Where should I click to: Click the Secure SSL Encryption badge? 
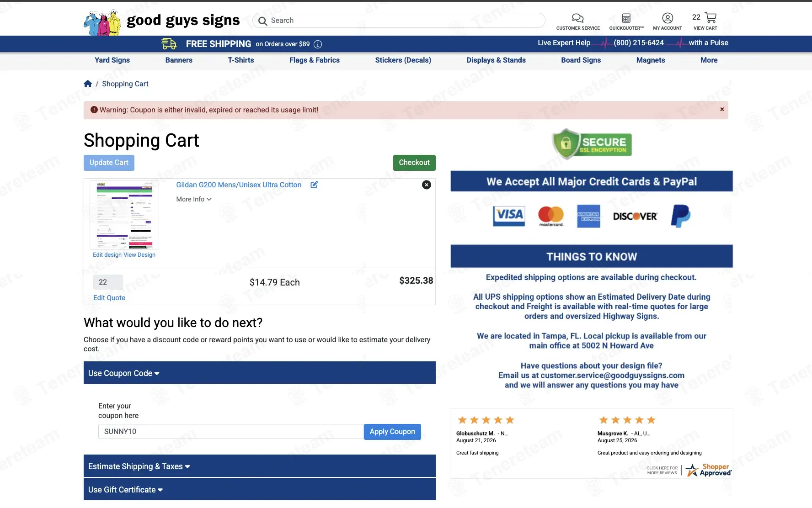click(592, 144)
